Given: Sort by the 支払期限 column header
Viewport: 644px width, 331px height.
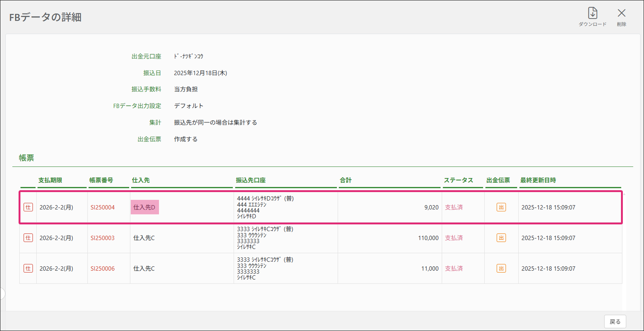Looking at the screenshot, I should coord(50,180).
